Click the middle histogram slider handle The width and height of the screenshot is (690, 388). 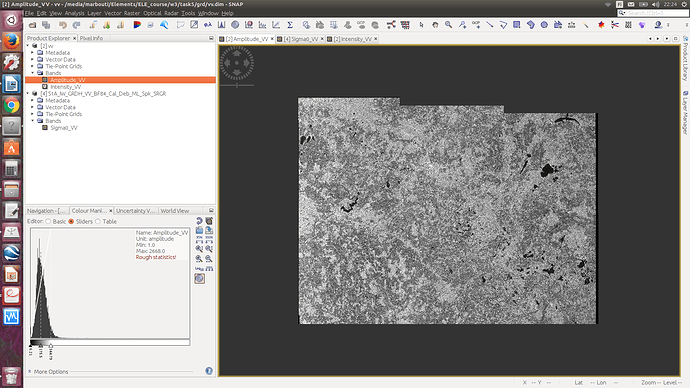coord(40,346)
